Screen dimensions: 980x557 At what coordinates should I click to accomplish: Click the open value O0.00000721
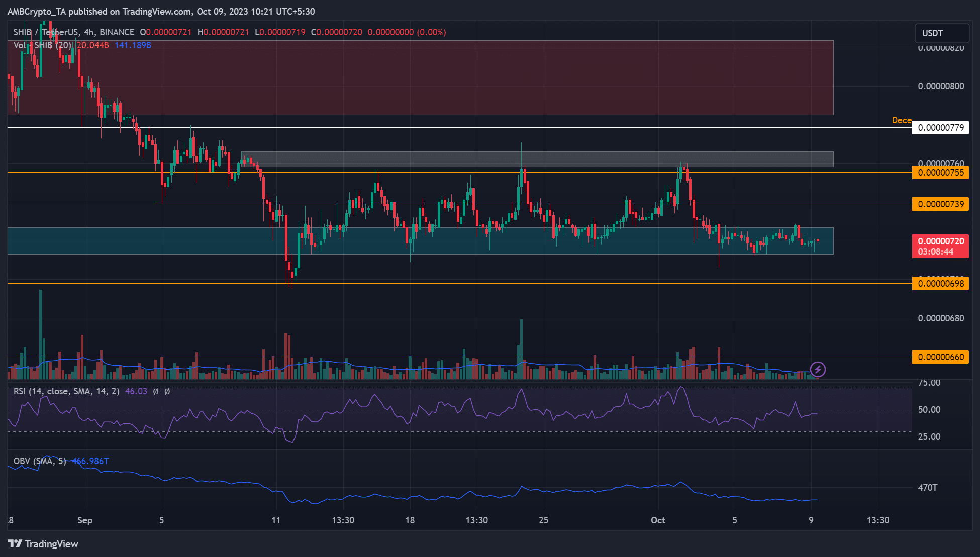coord(166,32)
